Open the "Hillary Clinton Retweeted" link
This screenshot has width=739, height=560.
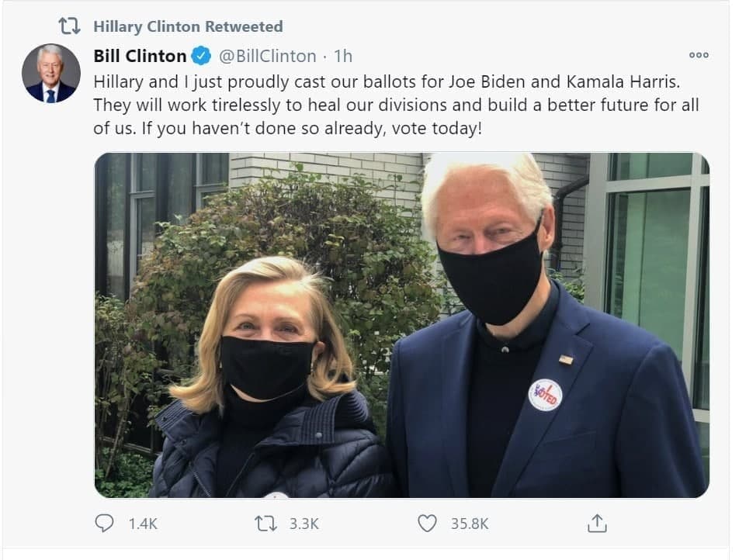tap(188, 26)
